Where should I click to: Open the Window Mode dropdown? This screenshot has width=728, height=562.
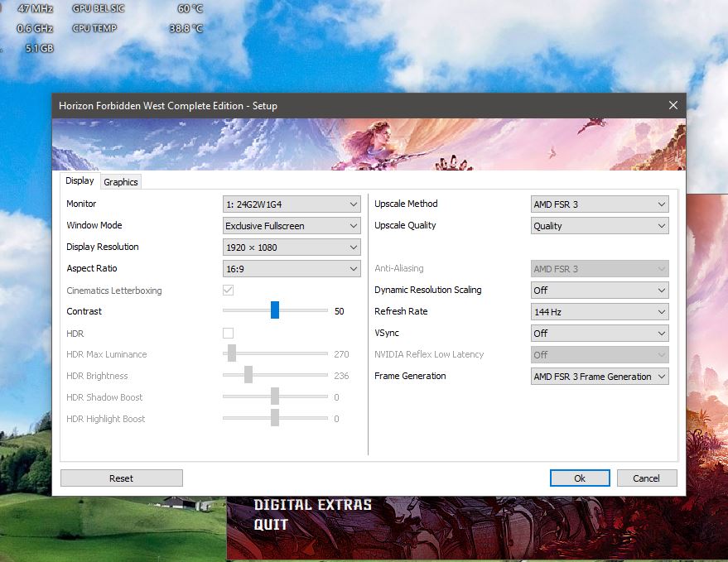coord(292,226)
